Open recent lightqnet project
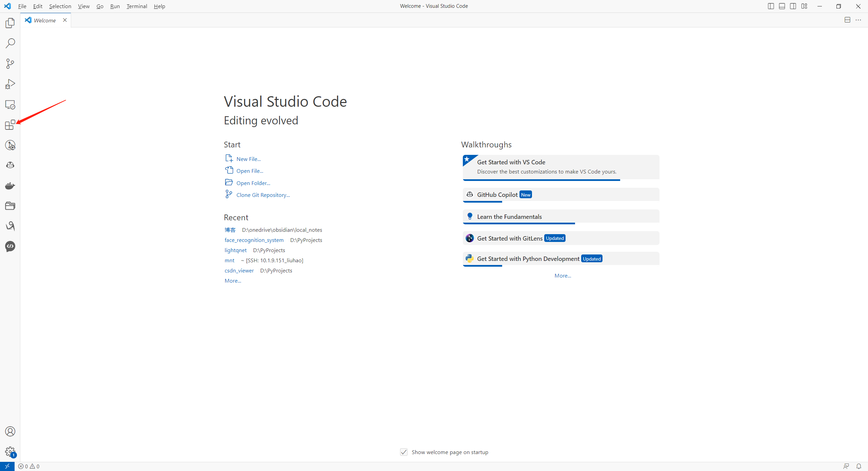868x471 pixels. click(x=235, y=250)
